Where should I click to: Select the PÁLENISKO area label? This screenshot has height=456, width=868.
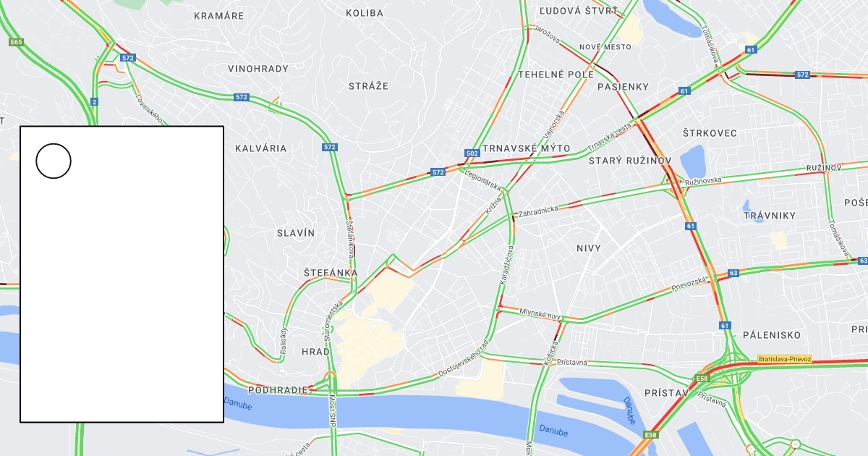click(772, 335)
